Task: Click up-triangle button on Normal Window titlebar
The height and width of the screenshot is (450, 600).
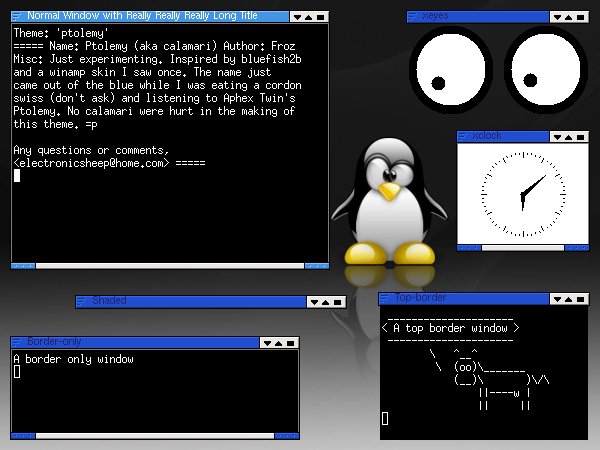Action: [x=309, y=17]
